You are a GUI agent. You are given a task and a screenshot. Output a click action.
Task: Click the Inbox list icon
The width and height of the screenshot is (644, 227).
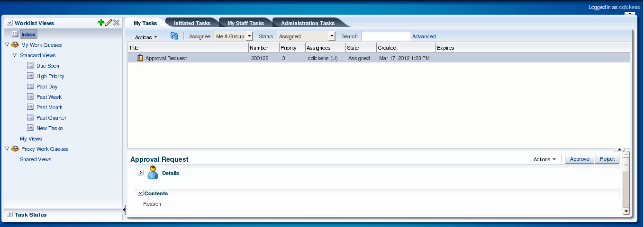[15, 35]
